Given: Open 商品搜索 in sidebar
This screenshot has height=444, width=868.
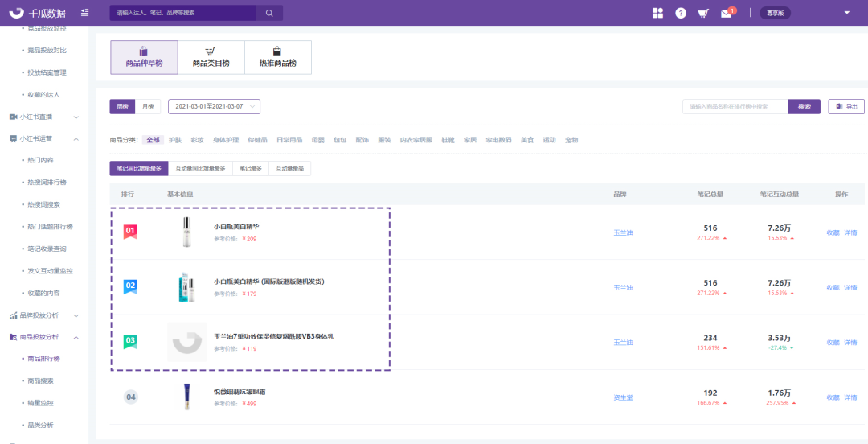Looking at the screenshot, I should [40, 380].
